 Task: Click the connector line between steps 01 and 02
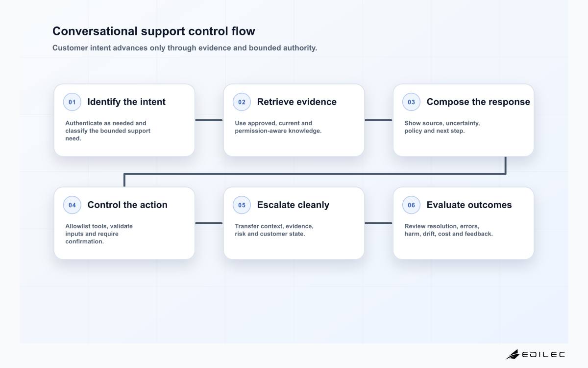pyautogui.click(x=209, y=120)
